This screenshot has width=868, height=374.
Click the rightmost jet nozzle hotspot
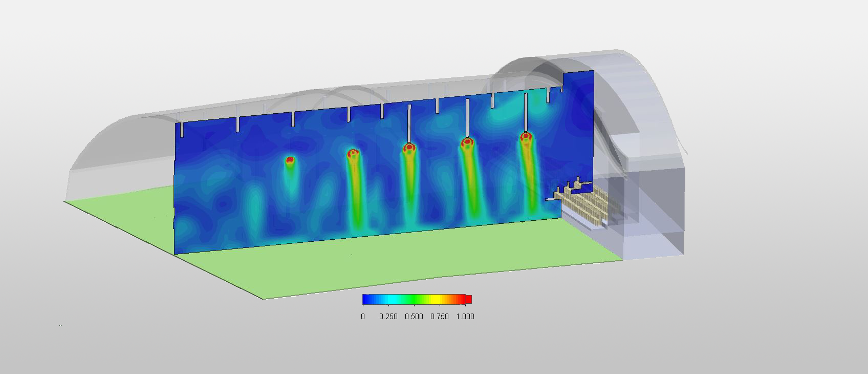526,137
